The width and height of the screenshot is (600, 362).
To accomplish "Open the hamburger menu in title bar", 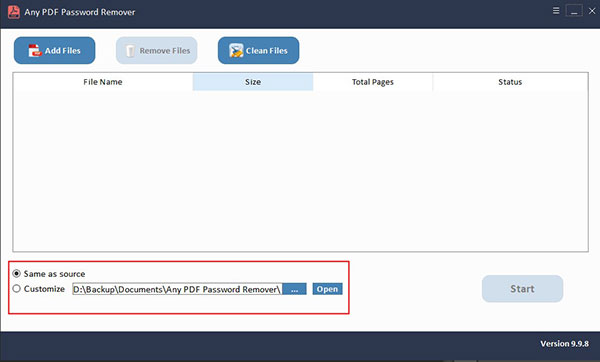I will [x=556, y=11].
